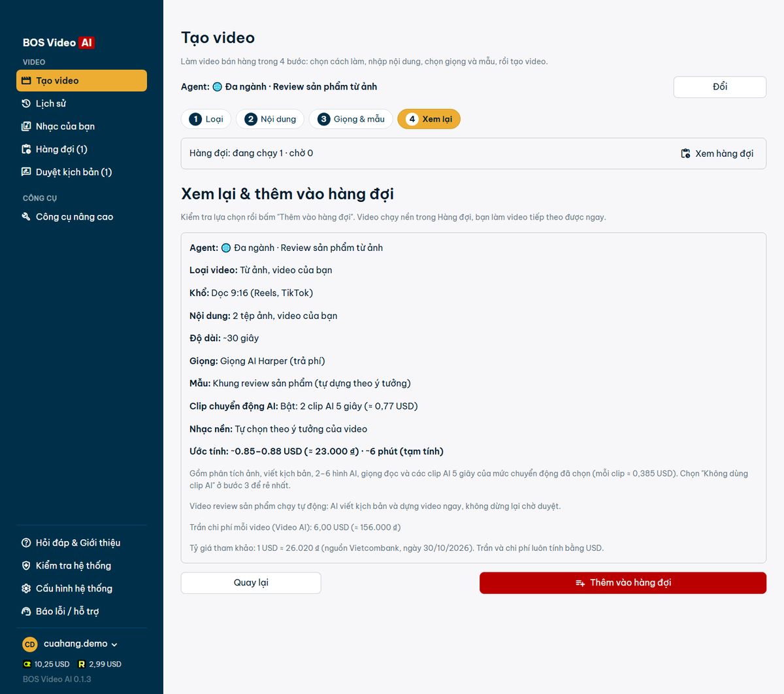Click the Quay lại button

[251, 583]
